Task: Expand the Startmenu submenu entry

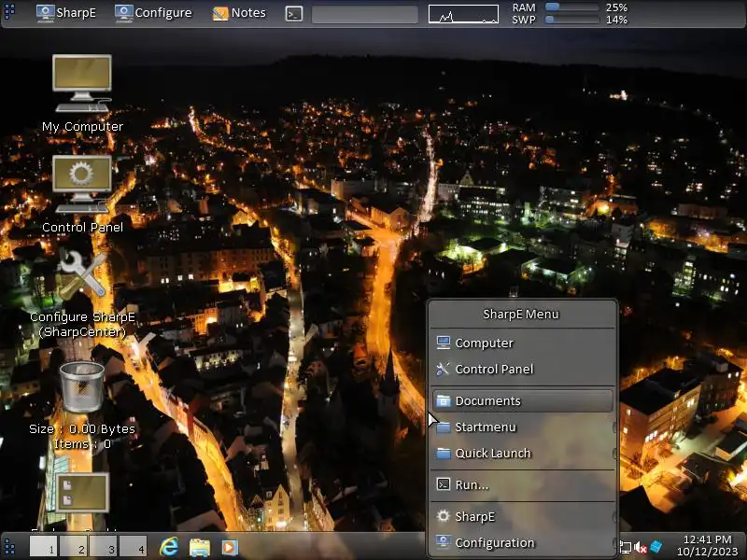Action: pos(522,427)
